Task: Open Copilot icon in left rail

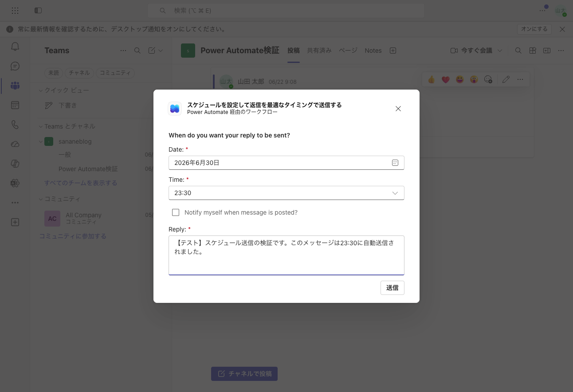Action: (x=15, y=164)
